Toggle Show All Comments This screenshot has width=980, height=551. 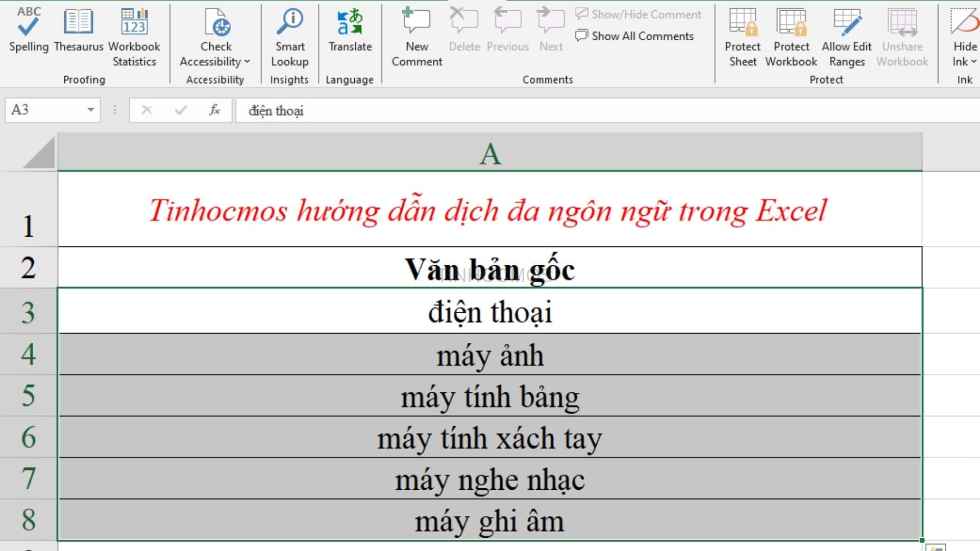(x=634, y=36)
